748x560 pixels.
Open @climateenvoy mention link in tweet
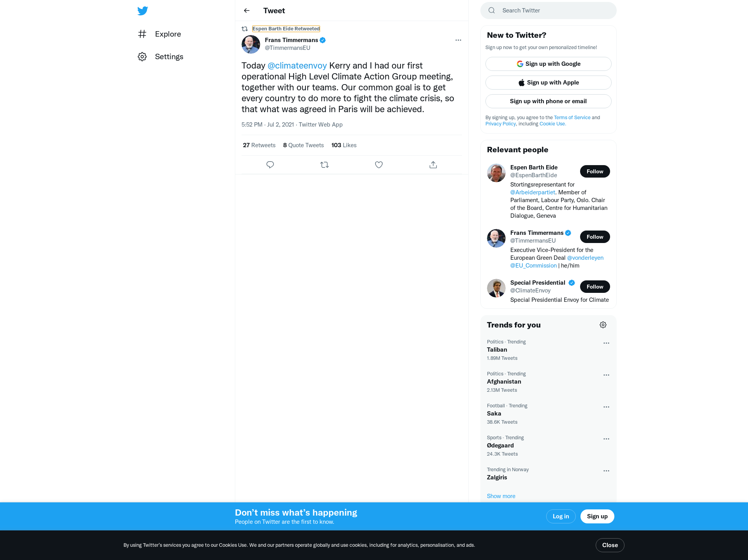click(x=297, y=65)
